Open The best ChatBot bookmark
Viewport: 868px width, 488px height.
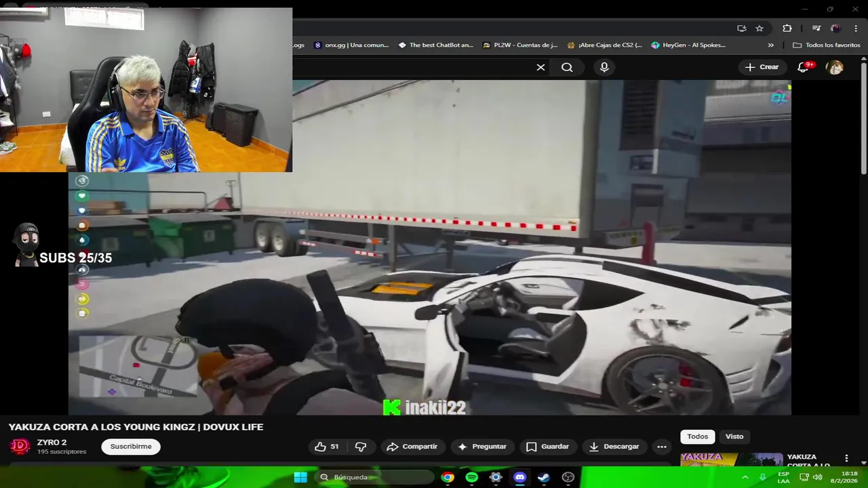pyautogui.click(x=436, y=45)
